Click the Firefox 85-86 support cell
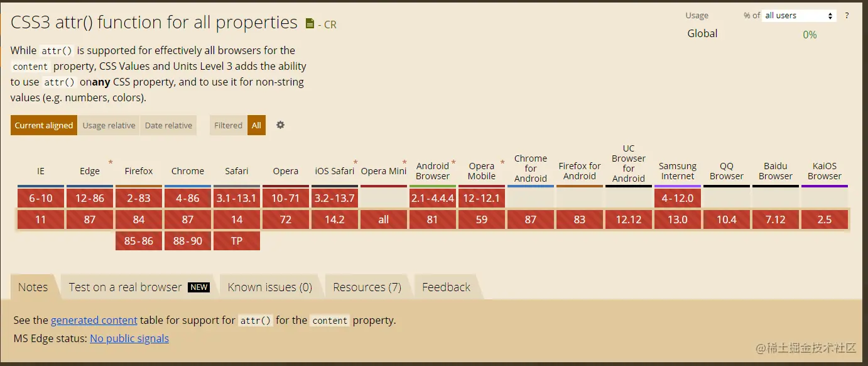 (x=139, y=241)
